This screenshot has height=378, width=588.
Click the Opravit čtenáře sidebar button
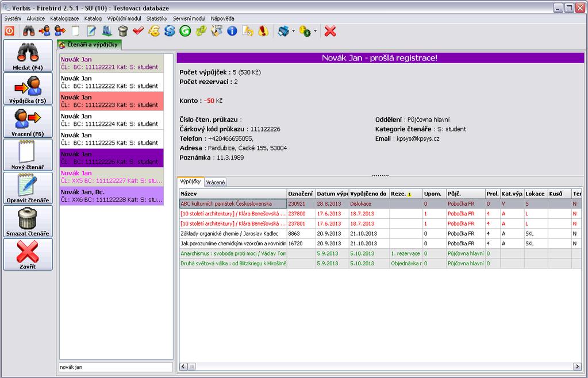pos(28,188)
